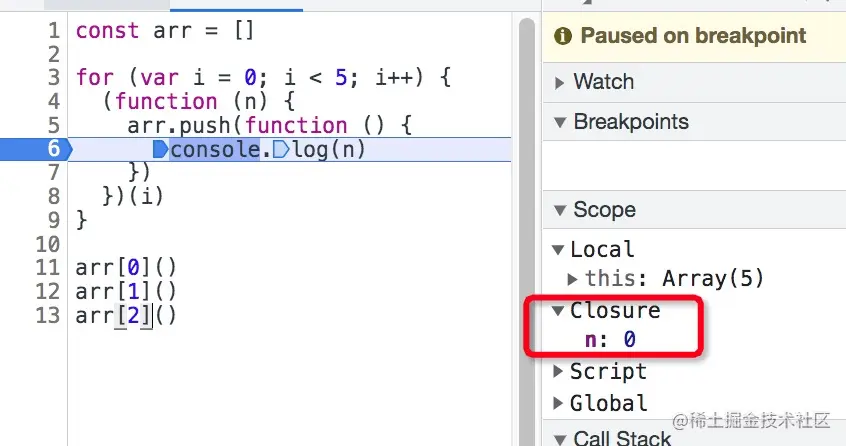Click the for loop statement on line 3
The width and height of the screenshot is (846, 446).
click(263, 78)
